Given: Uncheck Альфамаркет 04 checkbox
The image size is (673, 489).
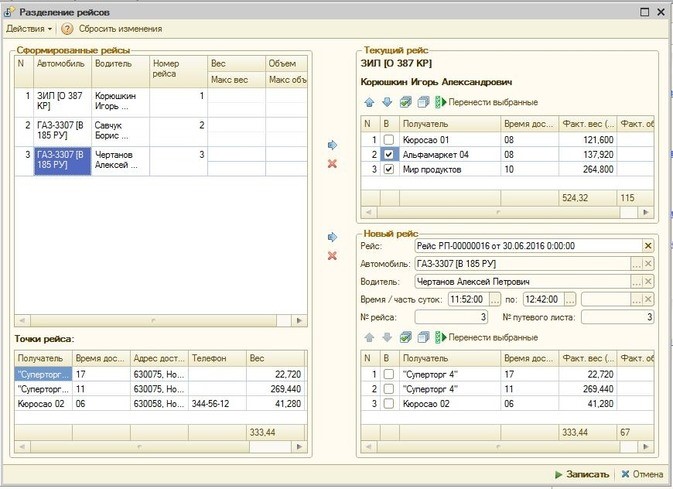Looking at the screenshot, I should pos(389,155).
